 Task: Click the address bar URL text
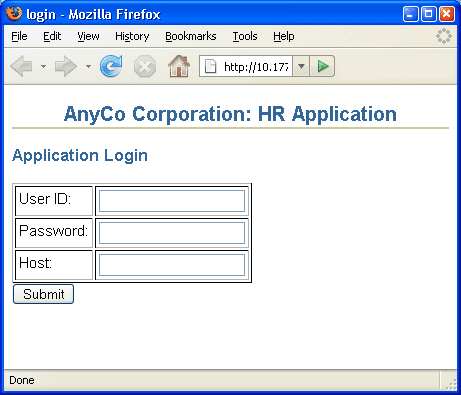[256, 67]
